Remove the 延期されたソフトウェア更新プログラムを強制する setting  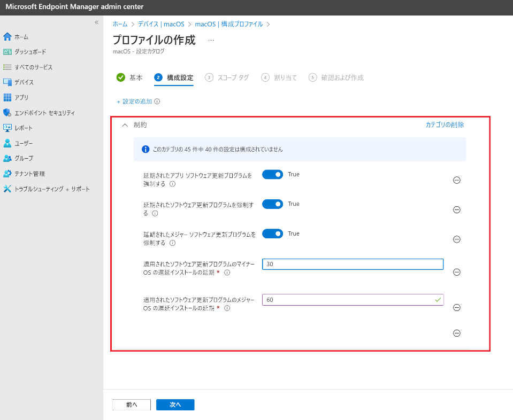pos(457,209)
